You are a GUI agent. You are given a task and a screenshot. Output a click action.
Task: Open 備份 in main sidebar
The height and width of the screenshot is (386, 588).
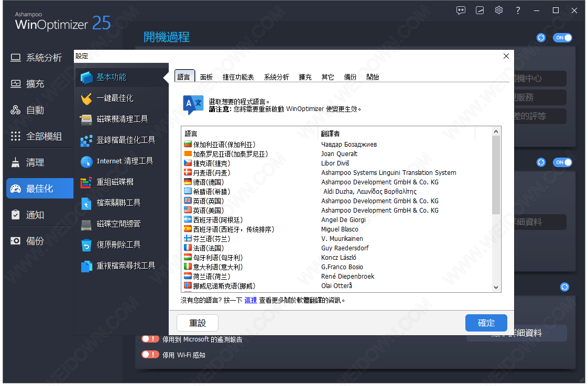[39, 241]
